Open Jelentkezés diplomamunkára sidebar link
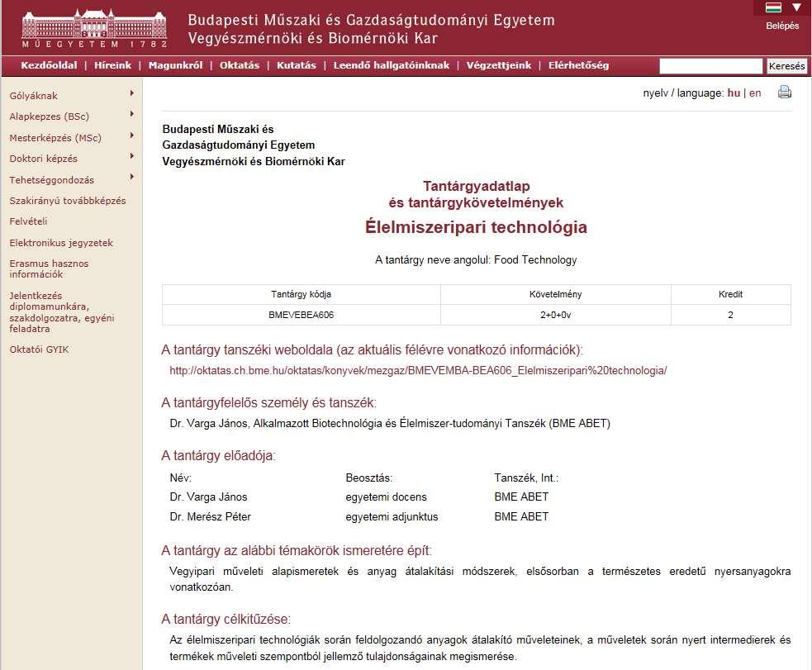 [x=62, y=312]
